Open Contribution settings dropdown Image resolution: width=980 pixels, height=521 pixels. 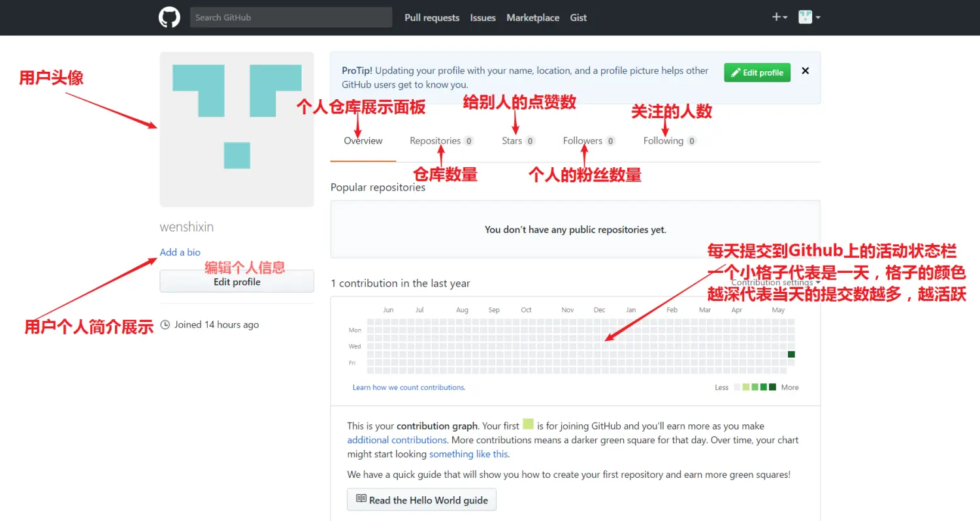(776, 282)
